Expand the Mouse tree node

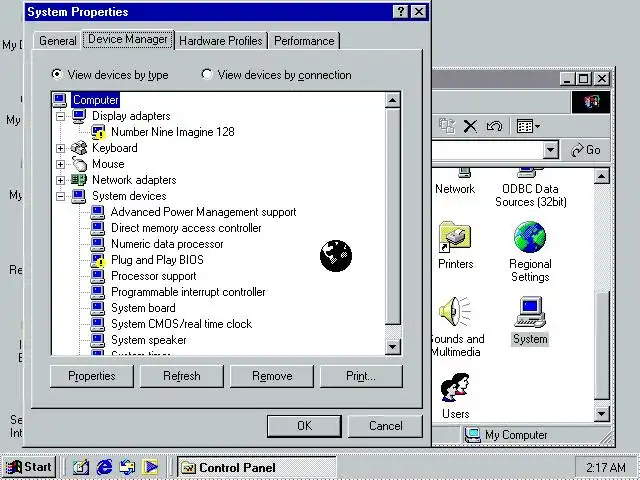[x=60, y=164]
